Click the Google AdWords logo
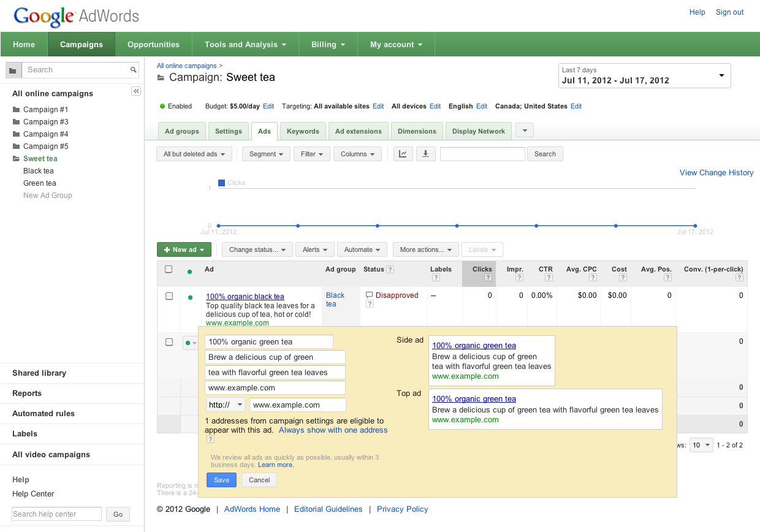Screen dimensions: 760x532 tap(76, 16)
